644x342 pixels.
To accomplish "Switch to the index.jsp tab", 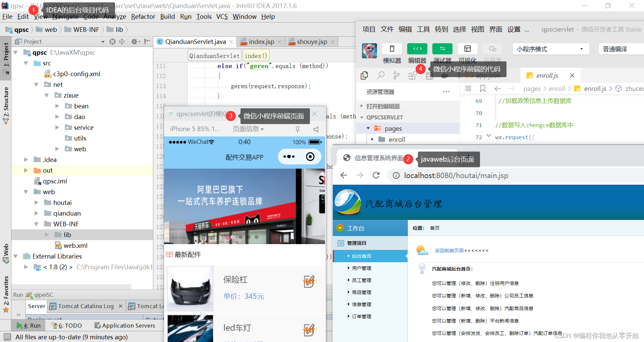I will click(261, 42).
